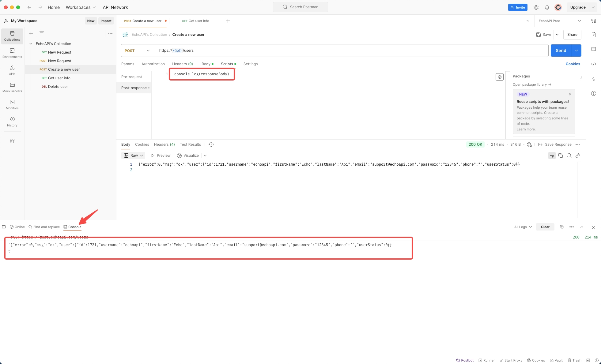Open the documentation icon in right sidebar

tap(594, 35)
